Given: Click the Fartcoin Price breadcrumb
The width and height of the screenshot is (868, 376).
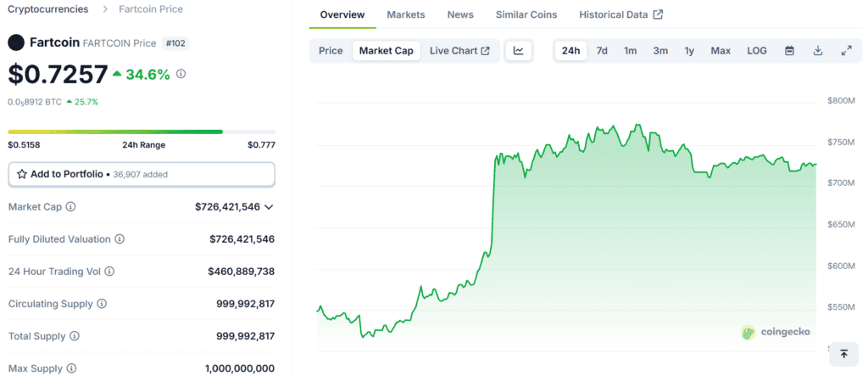Looking at the screenshot, I should 151,9.
